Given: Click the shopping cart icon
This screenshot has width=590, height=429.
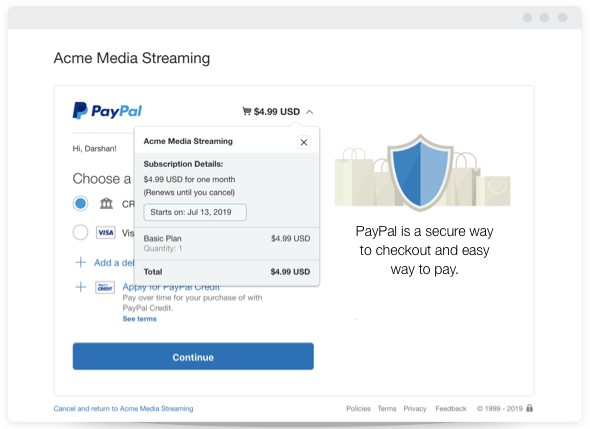Looking at the screenshot, I should [246, 111].
